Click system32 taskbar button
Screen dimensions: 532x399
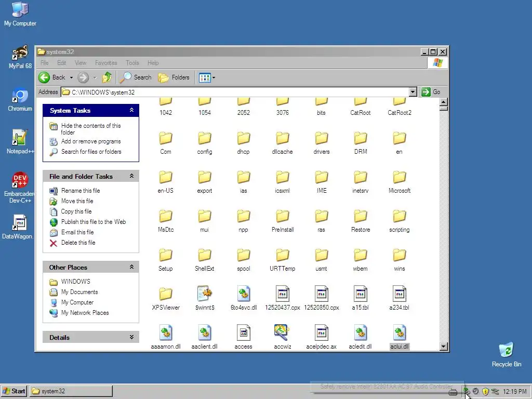tap(71, 391)
